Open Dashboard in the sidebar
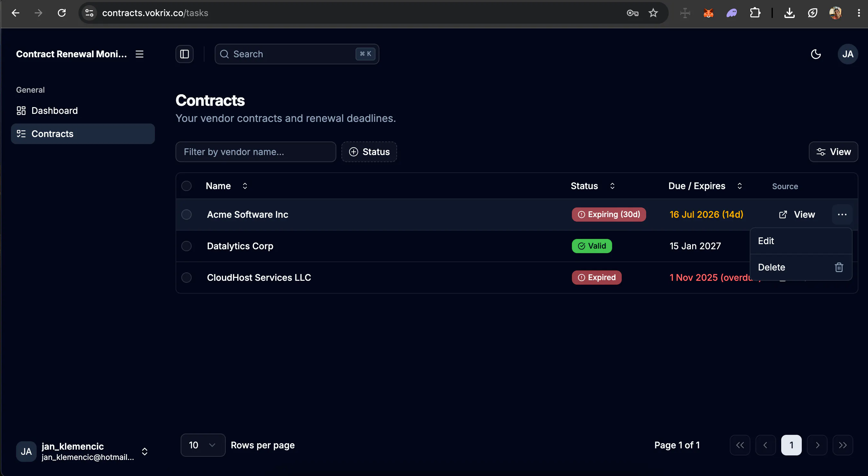Image resolution: width=868 pixels, height=476 pixels. [x=83, y=111]
